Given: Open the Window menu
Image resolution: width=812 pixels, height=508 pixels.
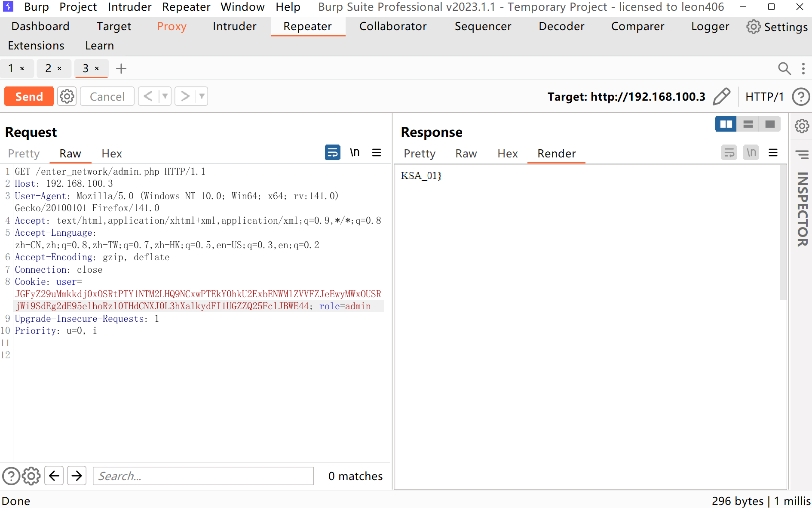Looking at the screenshot, I should (x=242, y=7).
